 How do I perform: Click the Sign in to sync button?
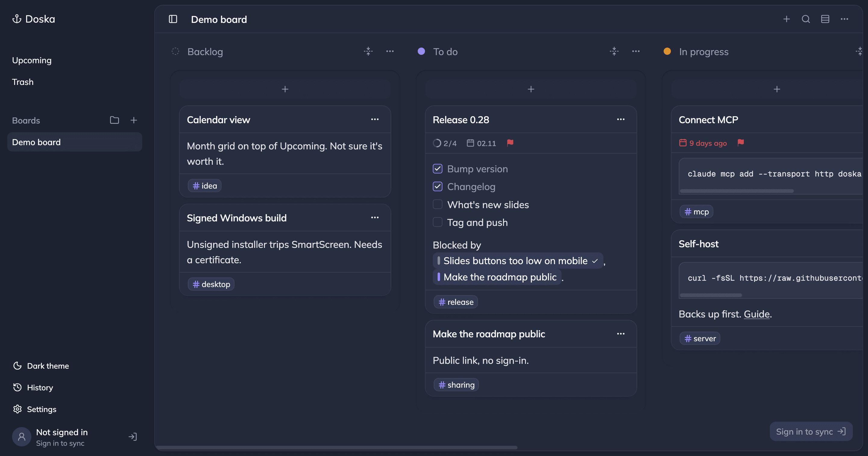pyautogui.click(x=811, y=431)
